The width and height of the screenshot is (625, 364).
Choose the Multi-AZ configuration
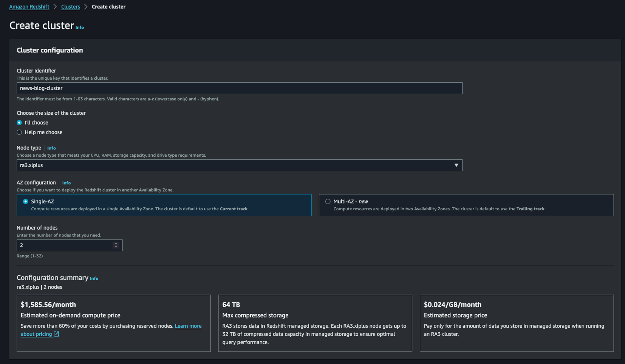coord(328,202)
